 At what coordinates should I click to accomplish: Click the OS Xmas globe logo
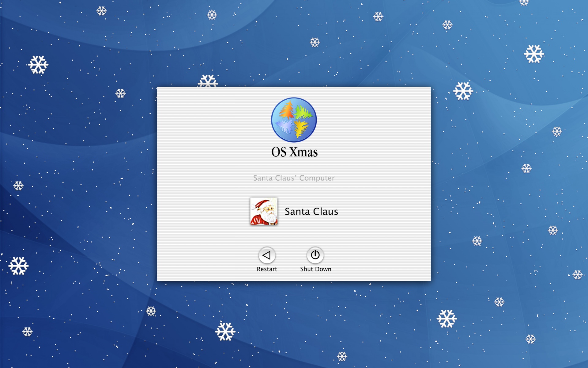click(294, 120)
